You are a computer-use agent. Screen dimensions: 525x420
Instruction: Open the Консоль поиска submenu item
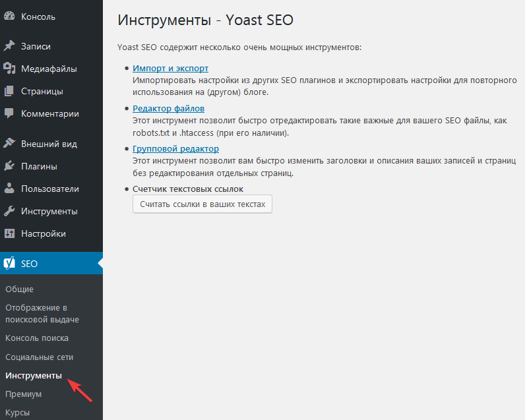click(37, 338)
